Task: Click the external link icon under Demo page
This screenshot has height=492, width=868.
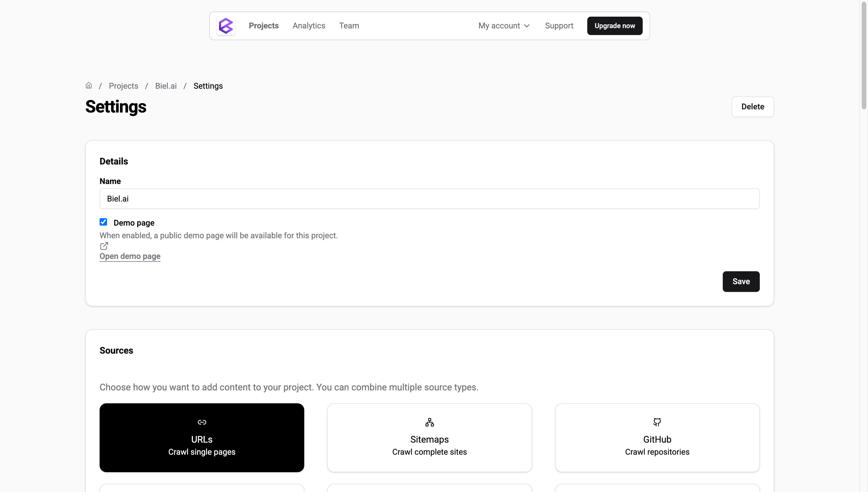Action: [x=104, y=245]
